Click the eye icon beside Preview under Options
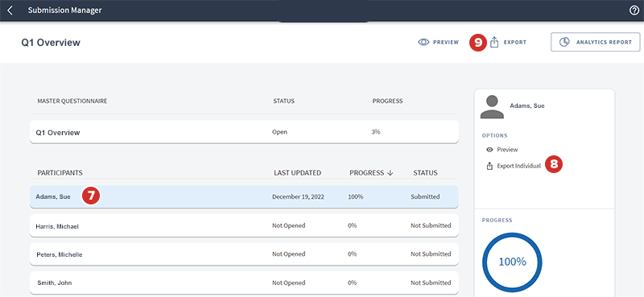This screenshot has width=644, height=297. tap(489, 150)
